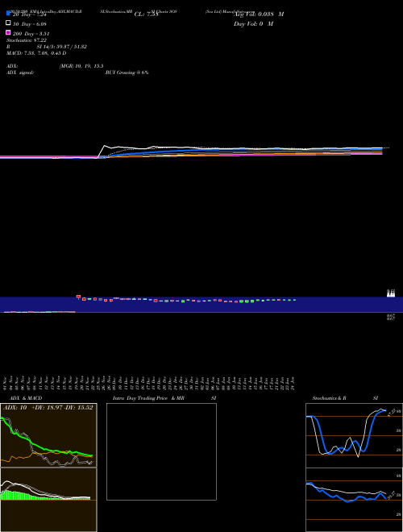This screenshot has width=403, height=532.
Task: Select the 'Stochastics: 87.22' reading
Action: tap(27, 40)
